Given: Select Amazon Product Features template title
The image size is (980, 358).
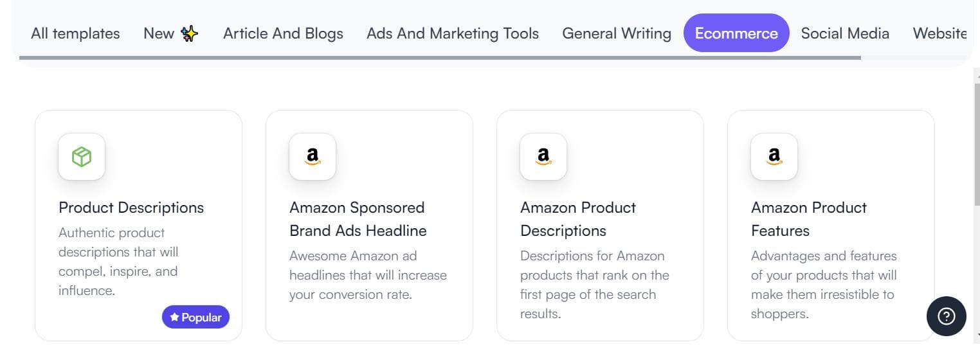Looking at the screenshot, I should 808,219.
